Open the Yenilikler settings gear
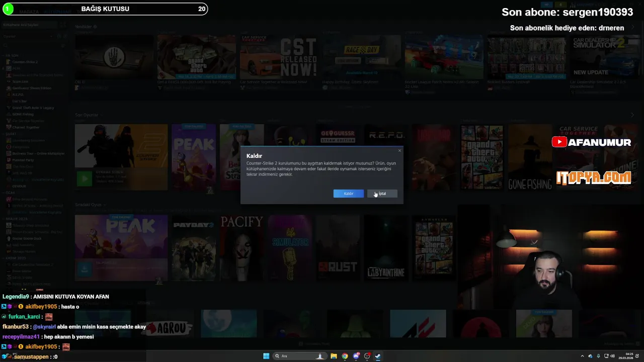Viewport: 644px width, 362px height. click(x=95, y=27)
